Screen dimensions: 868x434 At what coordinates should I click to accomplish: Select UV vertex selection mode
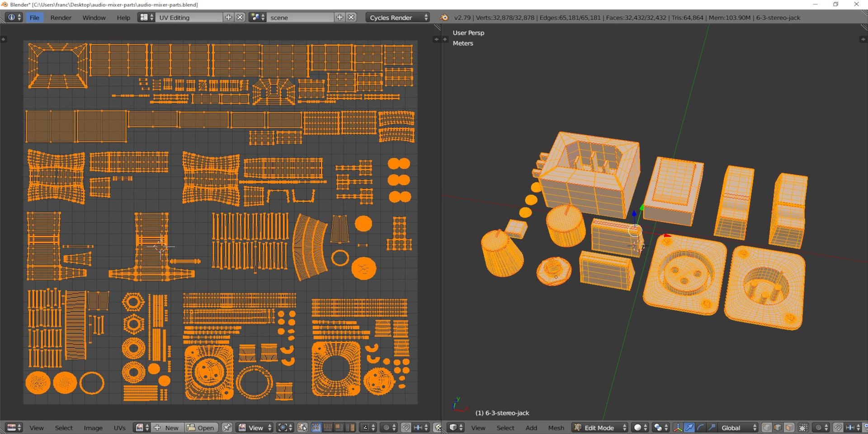[316, 427]
